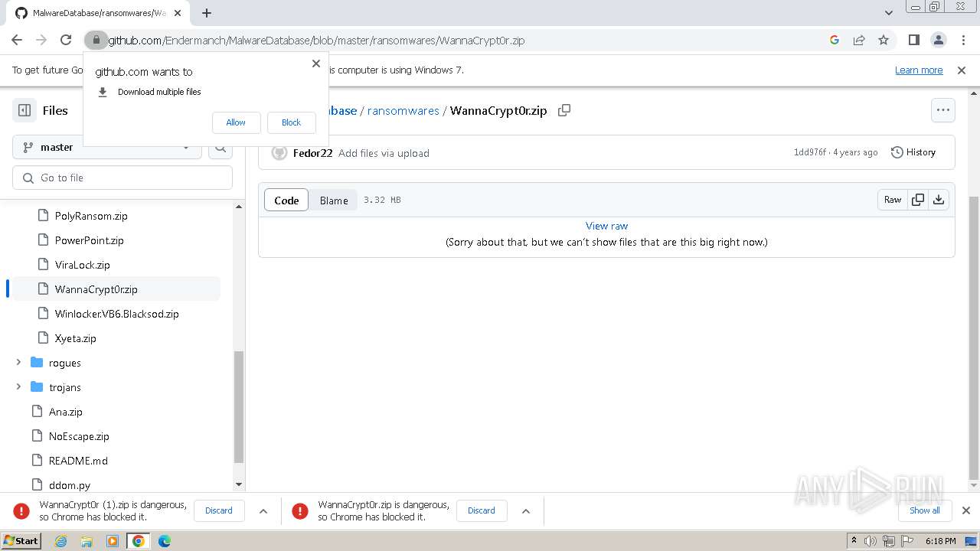The image size is (980, 551).
Task: Expand the trojans folder chevron
Action: point(18,387)
